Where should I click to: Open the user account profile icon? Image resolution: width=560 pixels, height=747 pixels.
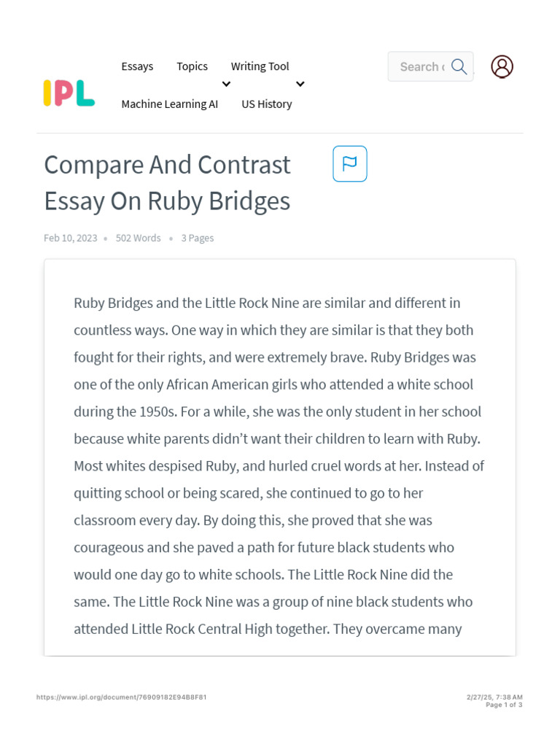click(502, 66)
